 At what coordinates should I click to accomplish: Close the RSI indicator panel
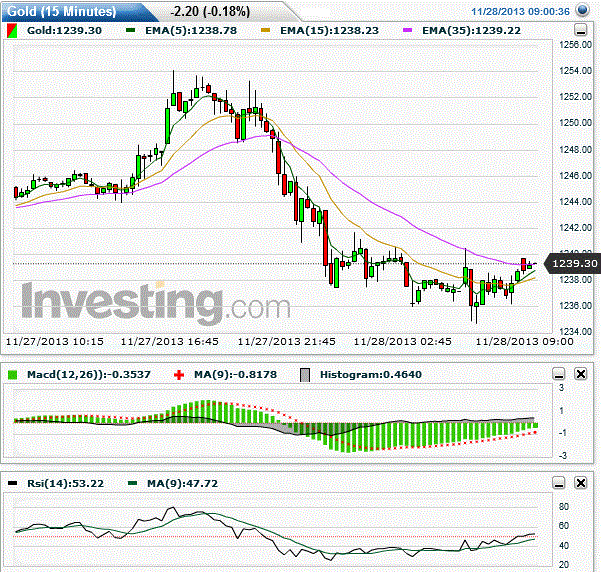coord(581,483)
